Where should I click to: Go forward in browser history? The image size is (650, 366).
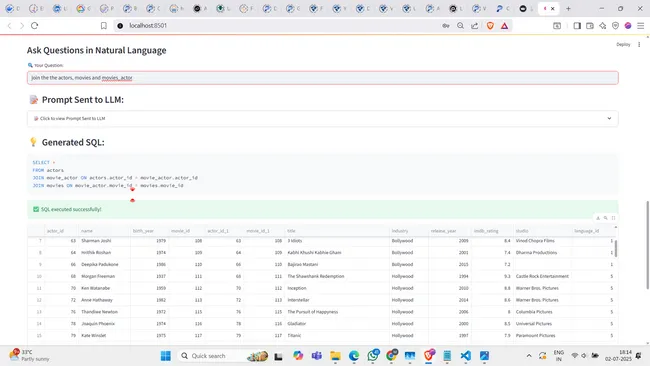[22, 26]
